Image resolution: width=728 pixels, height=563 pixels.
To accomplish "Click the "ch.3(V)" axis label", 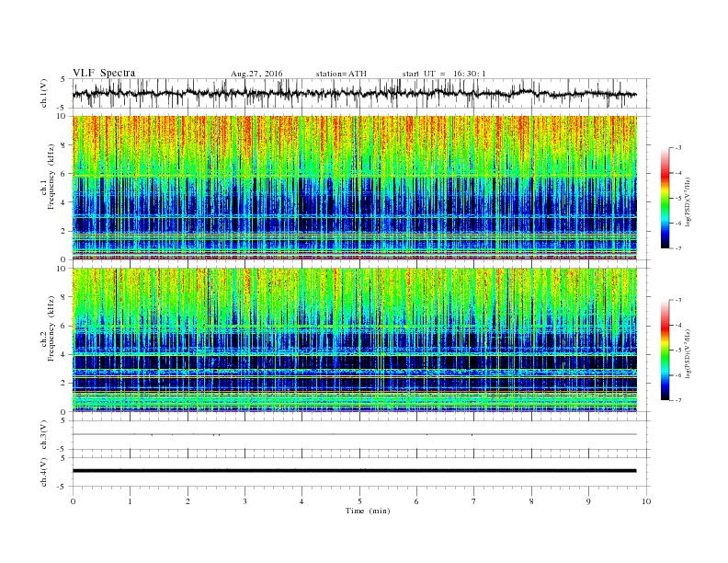I will pos(43,434).
